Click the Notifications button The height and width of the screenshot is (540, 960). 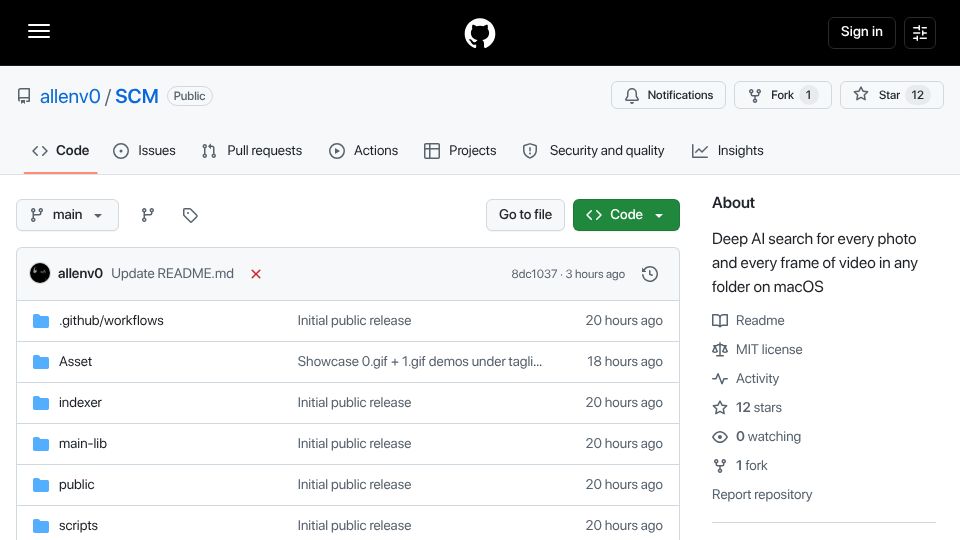[x=668, y=95]
